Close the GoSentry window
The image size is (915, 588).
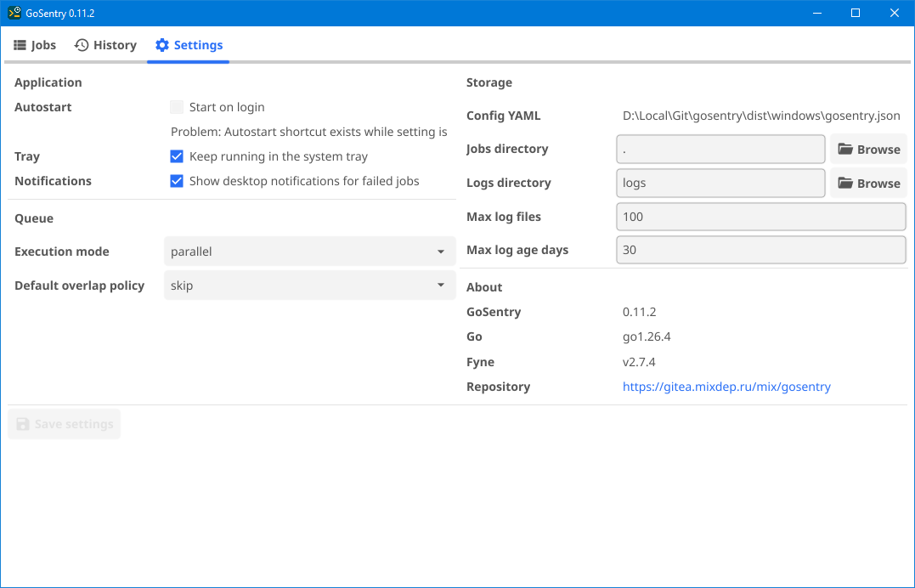894,13
